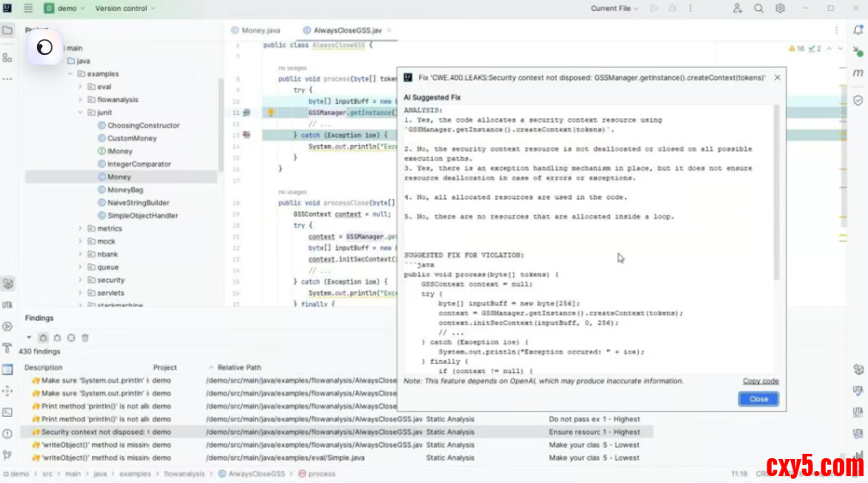The height and width of the screenshot is (483, 868).
Task: Switch to the Money.java editor tab
Action: pos(259,30)
